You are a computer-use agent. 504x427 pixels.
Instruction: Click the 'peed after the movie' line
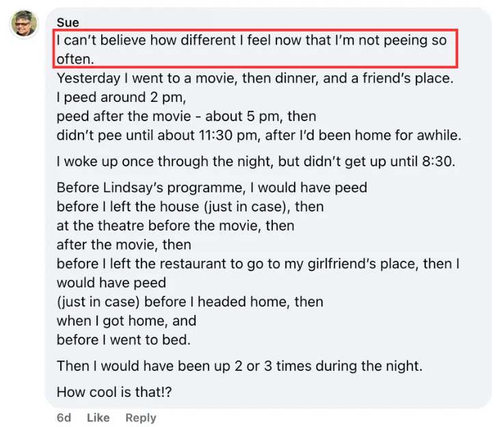(187, 116)
